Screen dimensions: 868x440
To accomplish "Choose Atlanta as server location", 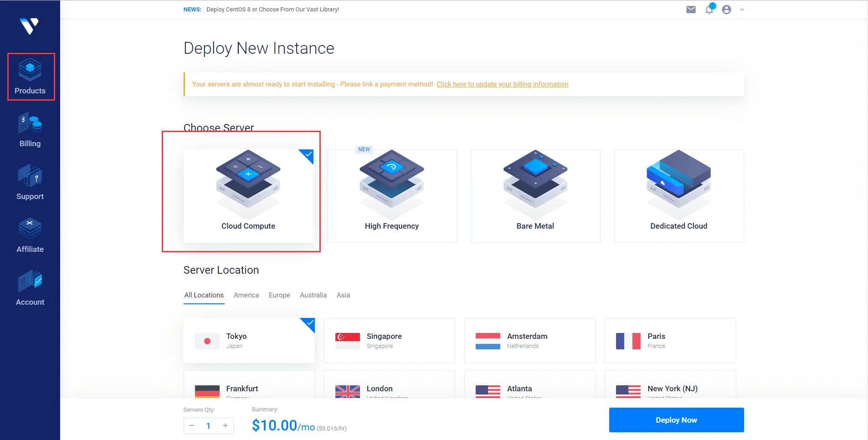I will click(x=530, y=384).
